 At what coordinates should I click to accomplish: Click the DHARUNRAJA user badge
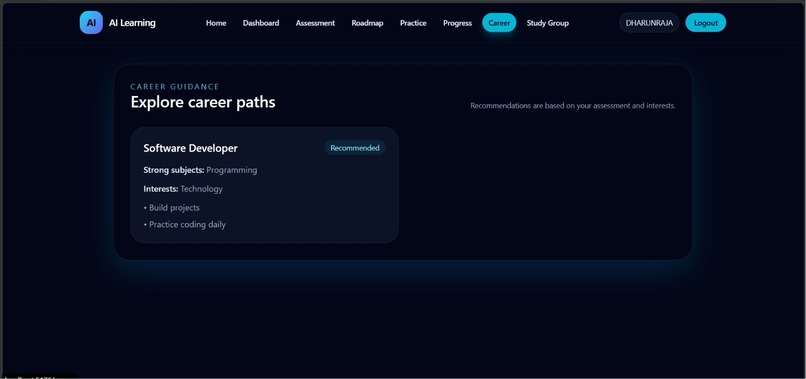click(649, 23)
